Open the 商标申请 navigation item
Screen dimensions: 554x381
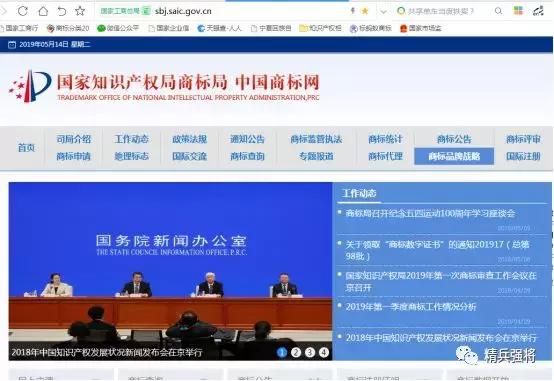point(73,156)
